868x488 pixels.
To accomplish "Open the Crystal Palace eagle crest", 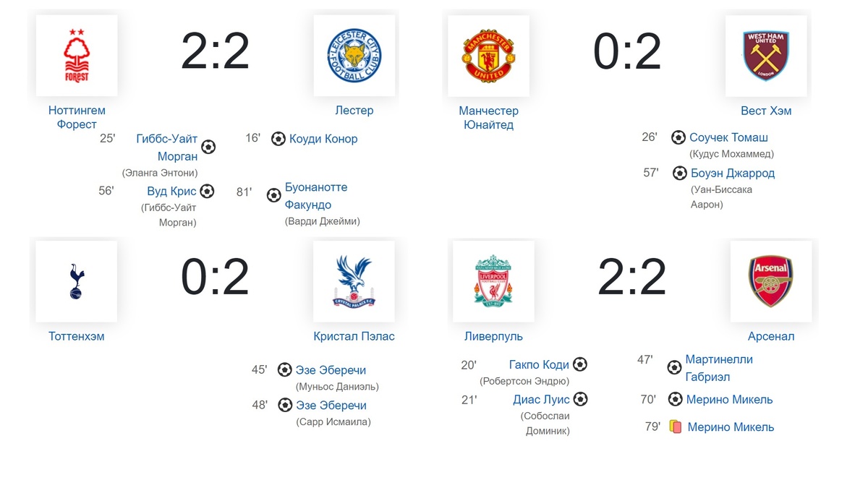I will point(354,281).
